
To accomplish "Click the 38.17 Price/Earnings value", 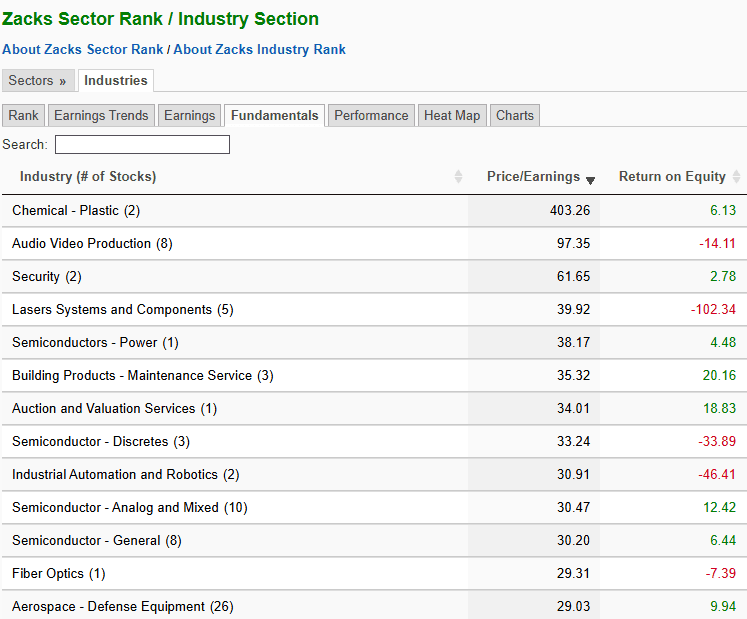I will [x=574, y=342].
